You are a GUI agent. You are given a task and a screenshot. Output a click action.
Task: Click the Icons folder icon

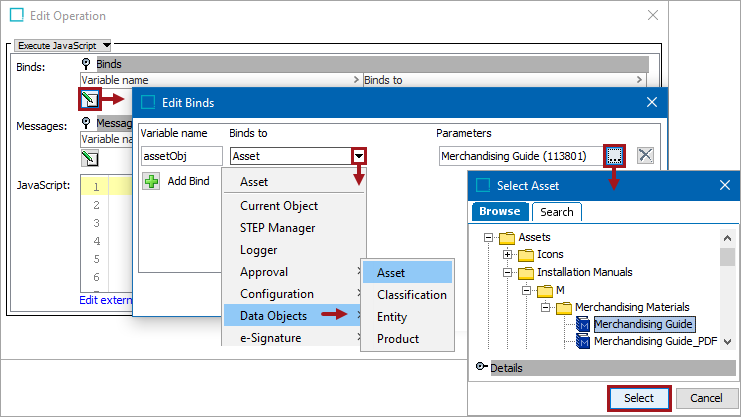(528, 254)
